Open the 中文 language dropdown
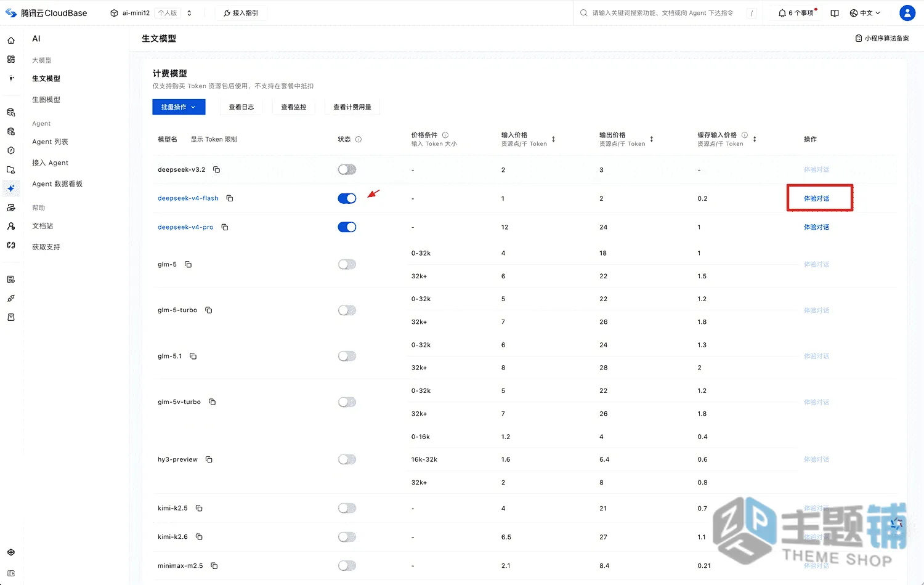Screen dimensions: 924x585 point(865,13)
